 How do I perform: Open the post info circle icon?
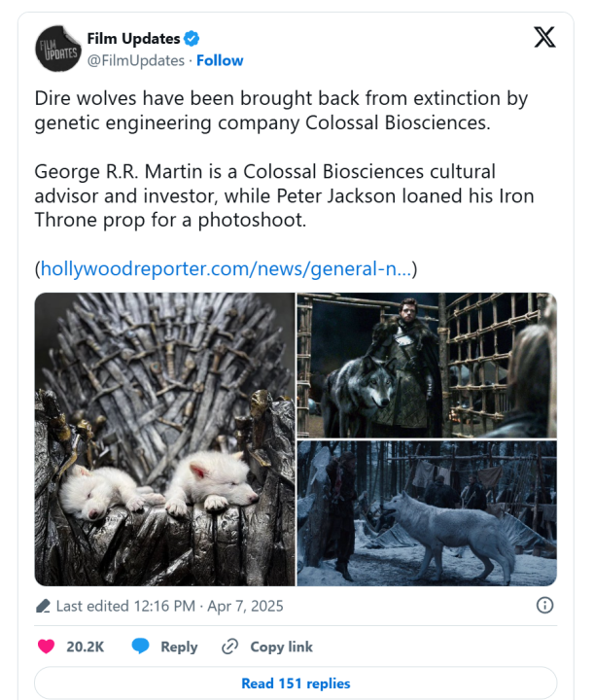(x=545, y=605)
